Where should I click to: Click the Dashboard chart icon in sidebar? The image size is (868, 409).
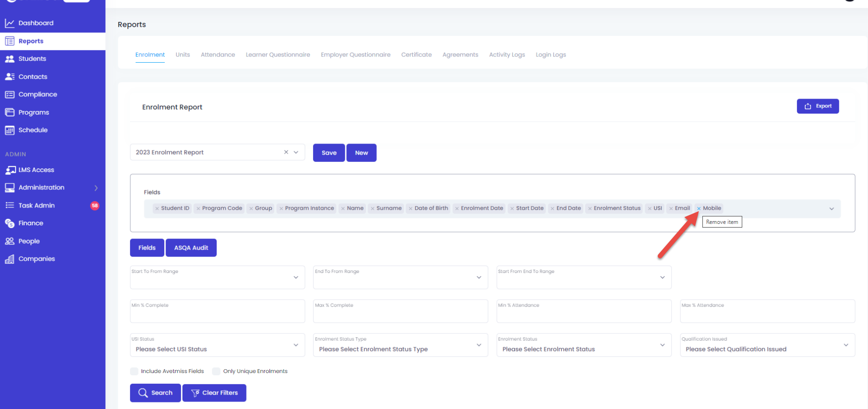point(9,23)
